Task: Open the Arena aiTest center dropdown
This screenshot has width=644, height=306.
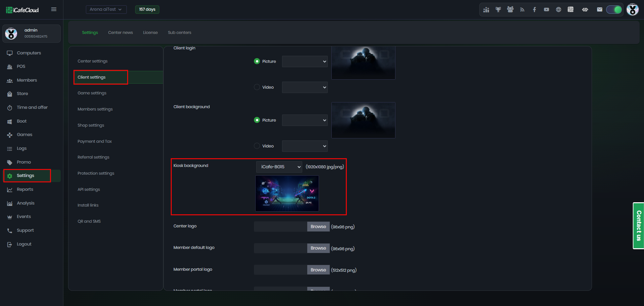Action: click(x=106, y=9)
